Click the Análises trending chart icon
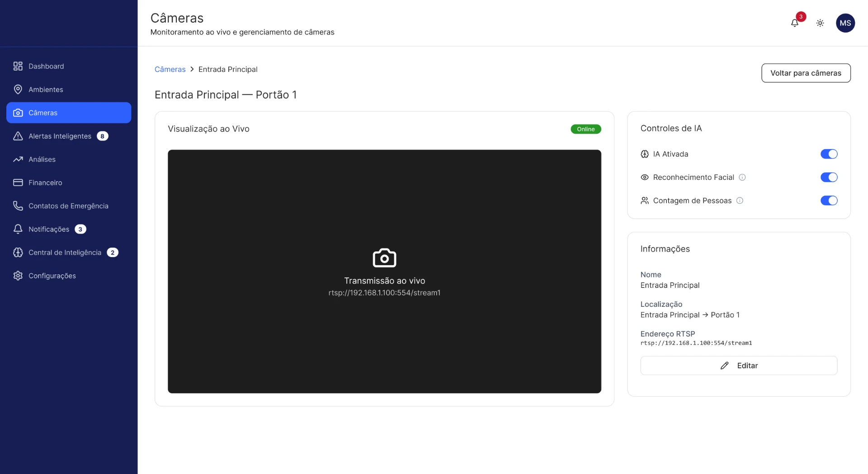Viewport: 868px width, 474px height. (x=18, y=160)
